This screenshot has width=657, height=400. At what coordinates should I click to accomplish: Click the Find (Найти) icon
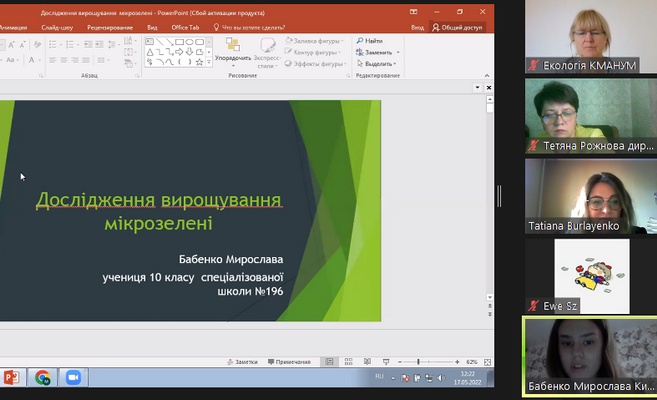359,40
